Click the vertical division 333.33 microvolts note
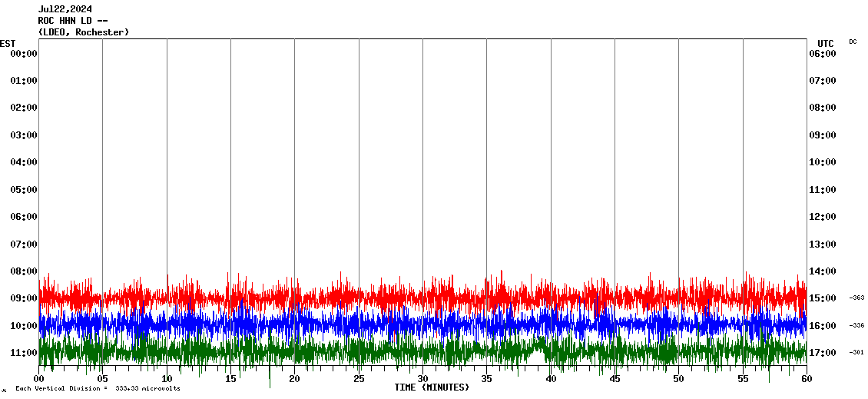Image resolution: width=868 pixels, height=399 pixels. coord(98,388)
